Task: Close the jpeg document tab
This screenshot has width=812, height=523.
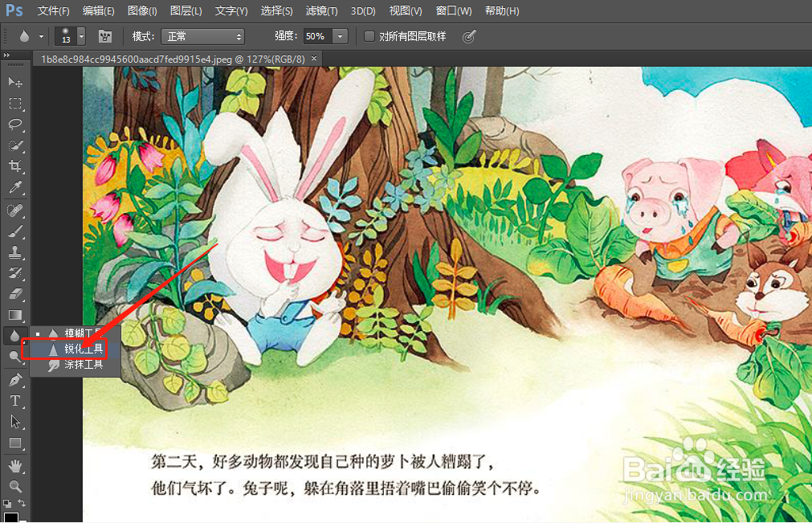Action: [314, 59]
